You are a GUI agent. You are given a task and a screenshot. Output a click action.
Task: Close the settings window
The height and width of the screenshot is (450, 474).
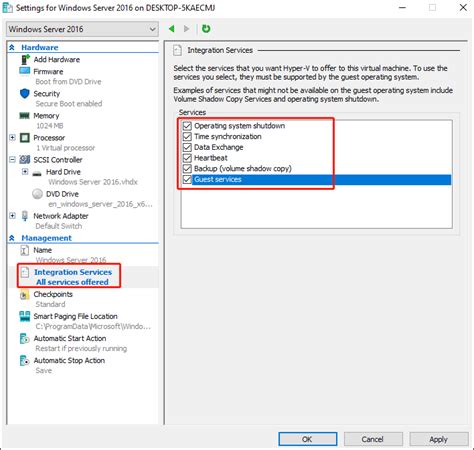coord(463,7)
